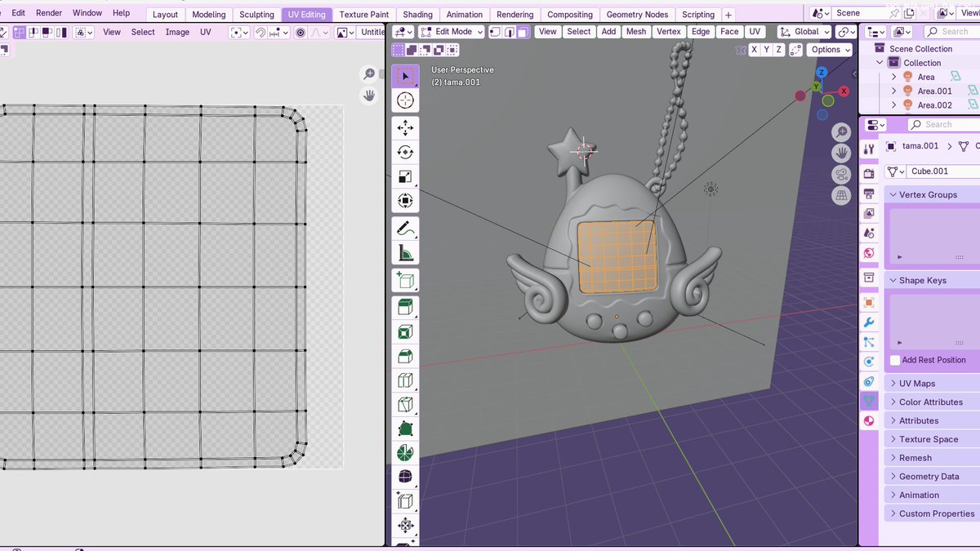Screen dimensions: 980x551
Task: Select the Transform tool
Action: [x=405, y=201]
